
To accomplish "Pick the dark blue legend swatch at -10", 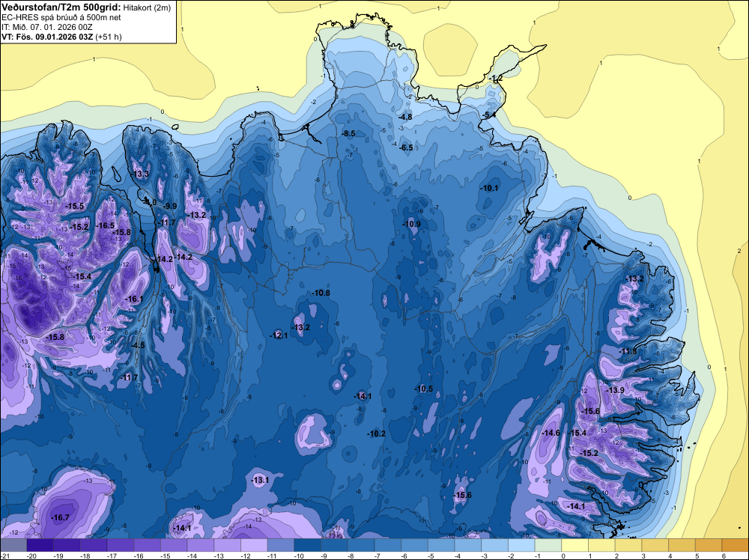I will (308, 545).
